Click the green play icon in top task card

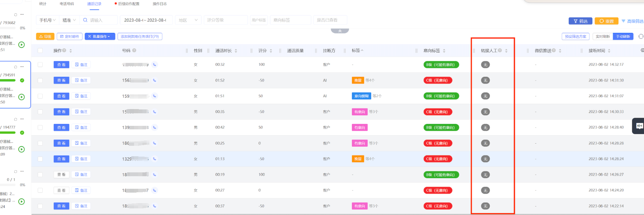(x=22, y=45)
